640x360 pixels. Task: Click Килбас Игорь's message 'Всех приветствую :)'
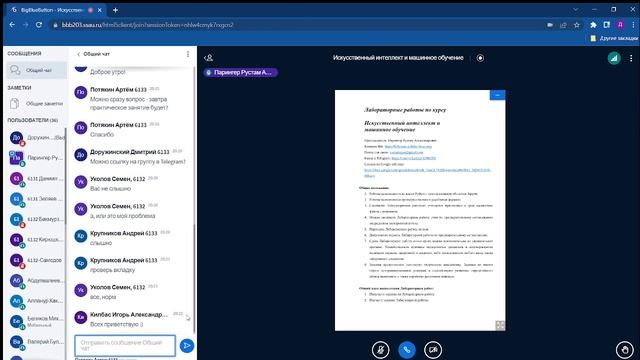click(116, 324)
